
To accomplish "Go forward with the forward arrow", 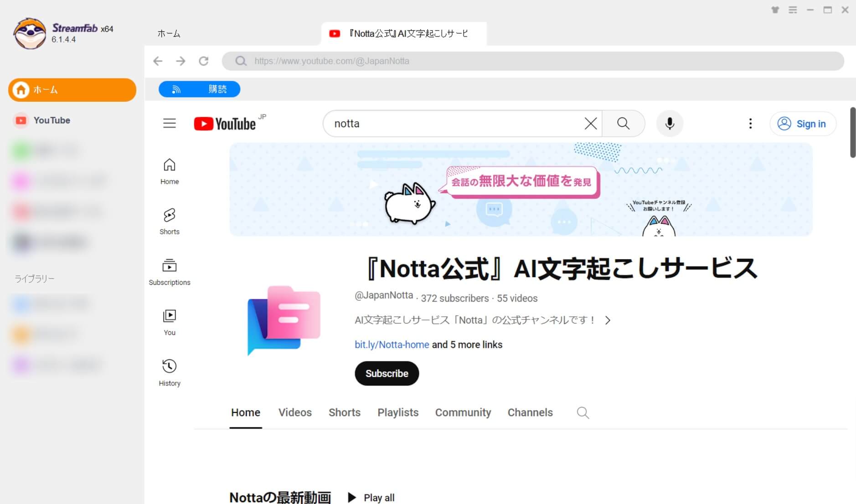I will (x=181, y=61).
